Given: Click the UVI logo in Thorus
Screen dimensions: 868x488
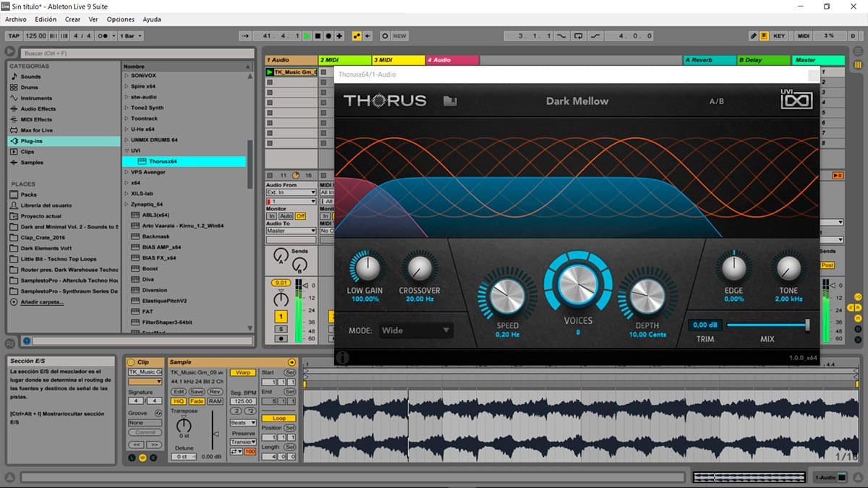Looking at the screenshot, I should point(796,99).
